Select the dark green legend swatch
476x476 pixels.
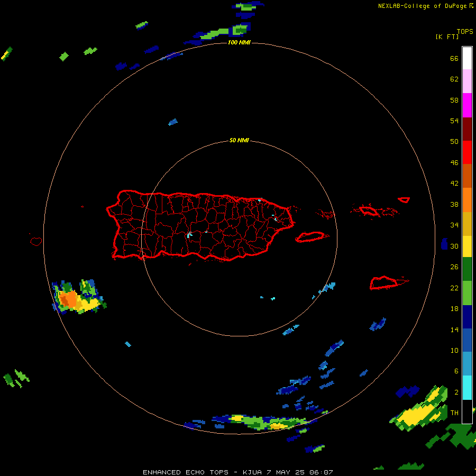pyautogui.click(x=467, y=269)
